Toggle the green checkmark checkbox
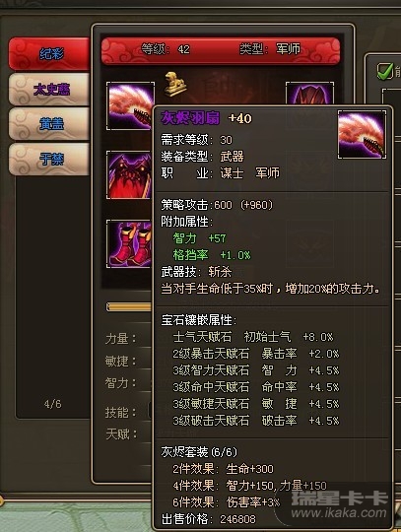This screenshot has width=401, height=532. coord(384,71)
